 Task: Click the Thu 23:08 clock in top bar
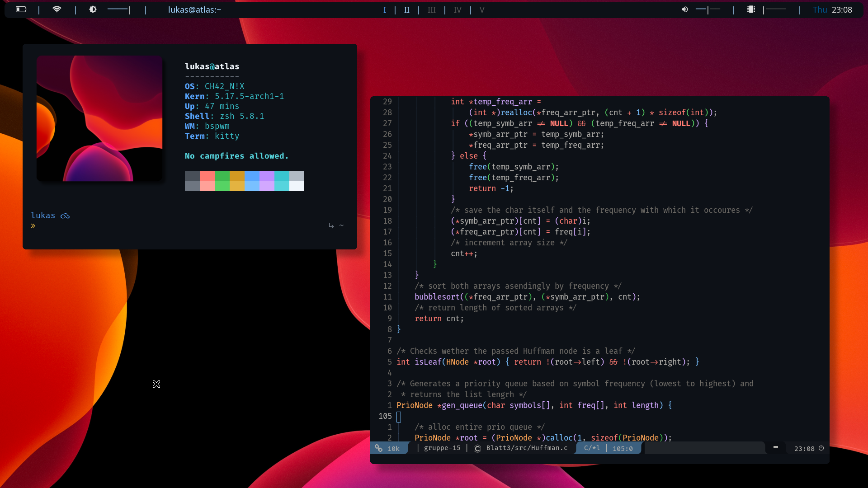tap(832, 10)
